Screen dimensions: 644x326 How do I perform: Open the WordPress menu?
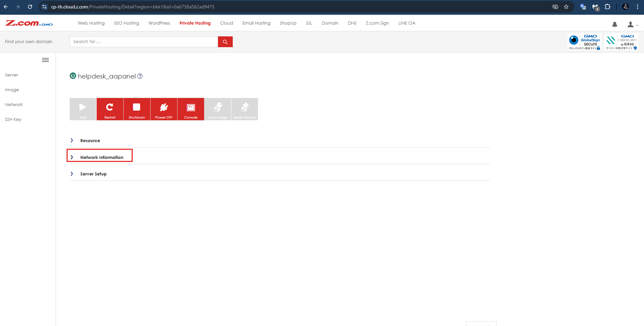point(159,23)
